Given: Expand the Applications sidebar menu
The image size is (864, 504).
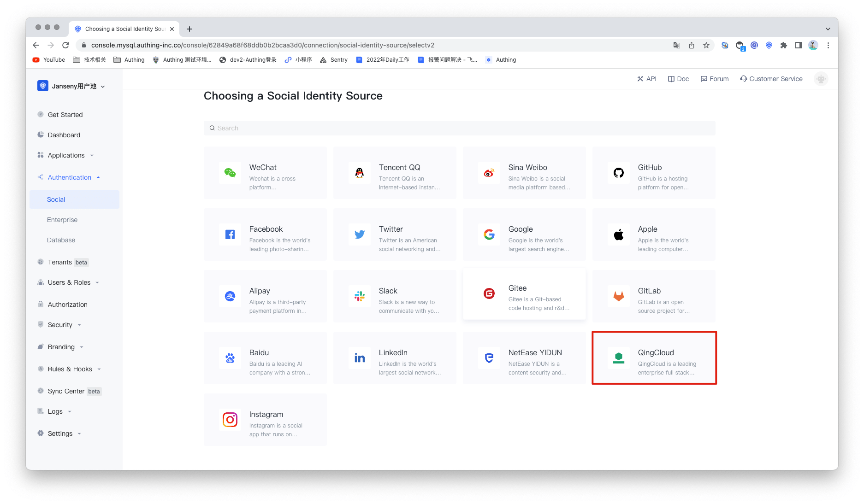Looking at the screenshot, I should coord(66,155).
